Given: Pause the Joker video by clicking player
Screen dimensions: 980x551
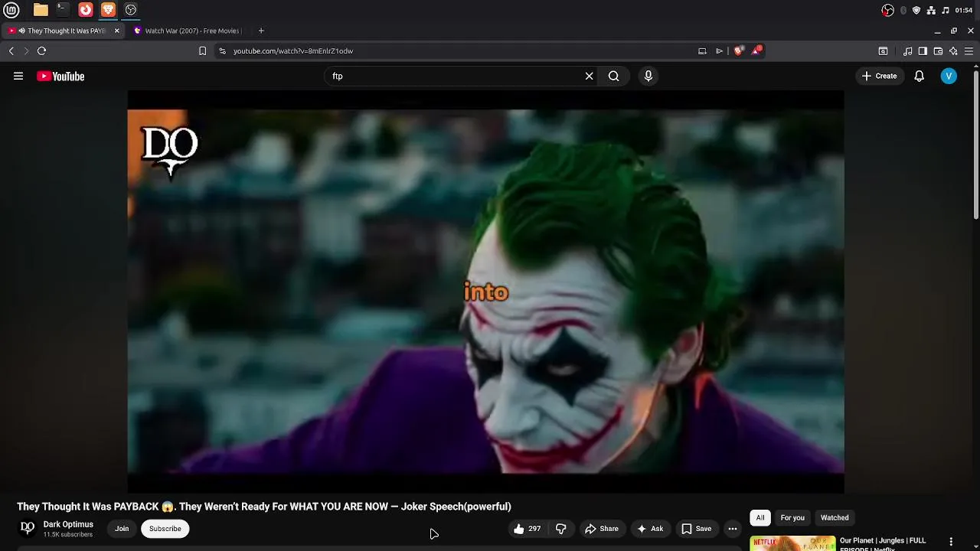Looking at the screenshot, I should coord(485,291).
